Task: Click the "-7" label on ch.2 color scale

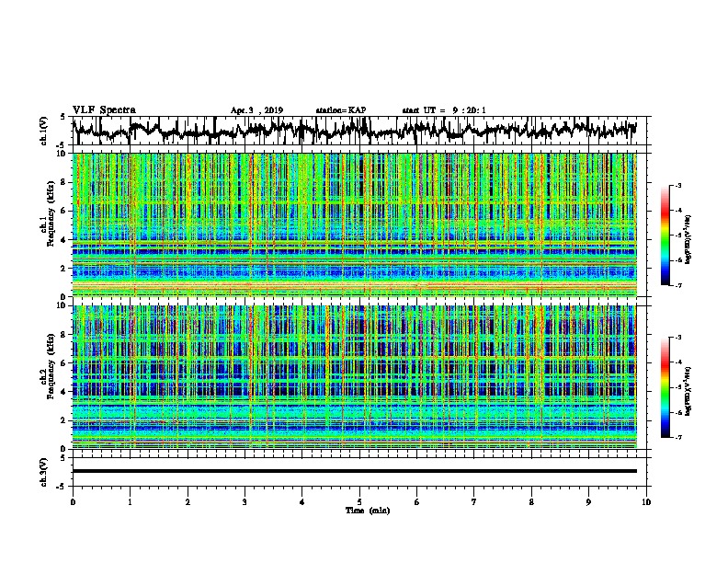Action: [677, 437]
